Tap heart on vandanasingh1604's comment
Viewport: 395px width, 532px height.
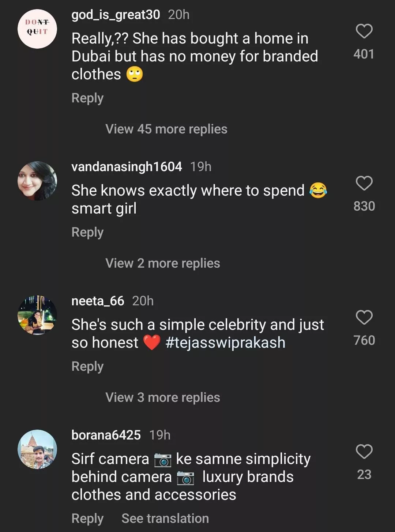pyautogui.click(x=364, y=183)
